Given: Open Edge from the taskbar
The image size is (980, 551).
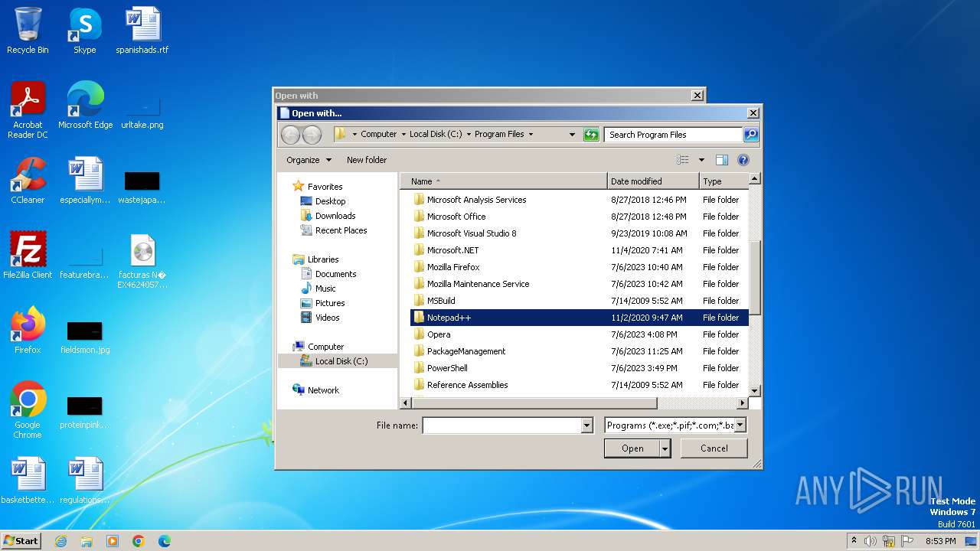Looking at the screenshot, I should pyautogui.click(x=165, y=541).
